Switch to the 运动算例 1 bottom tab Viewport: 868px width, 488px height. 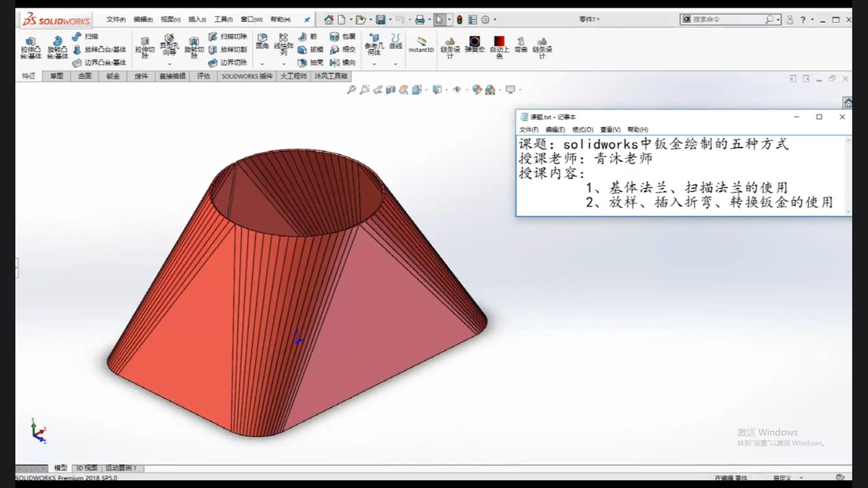tap(121, 468)
